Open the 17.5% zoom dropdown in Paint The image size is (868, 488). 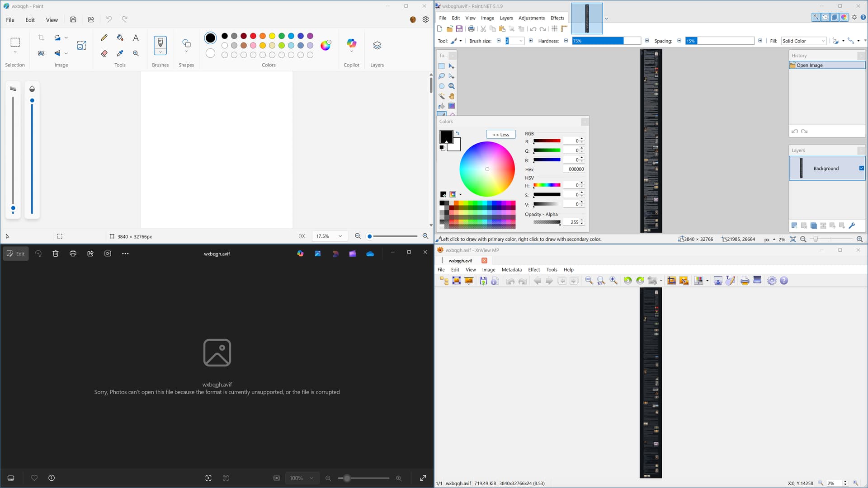[x=340, y=236]
